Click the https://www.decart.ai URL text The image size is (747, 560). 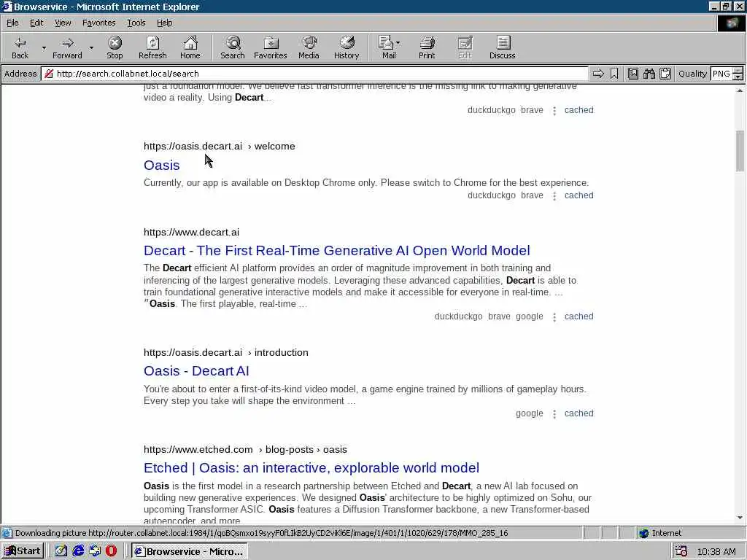coord(192,233)
